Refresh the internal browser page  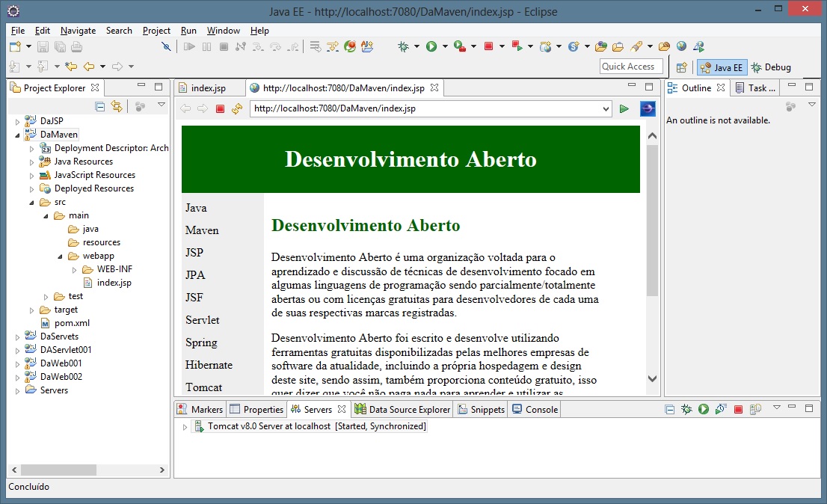(237, 109)
